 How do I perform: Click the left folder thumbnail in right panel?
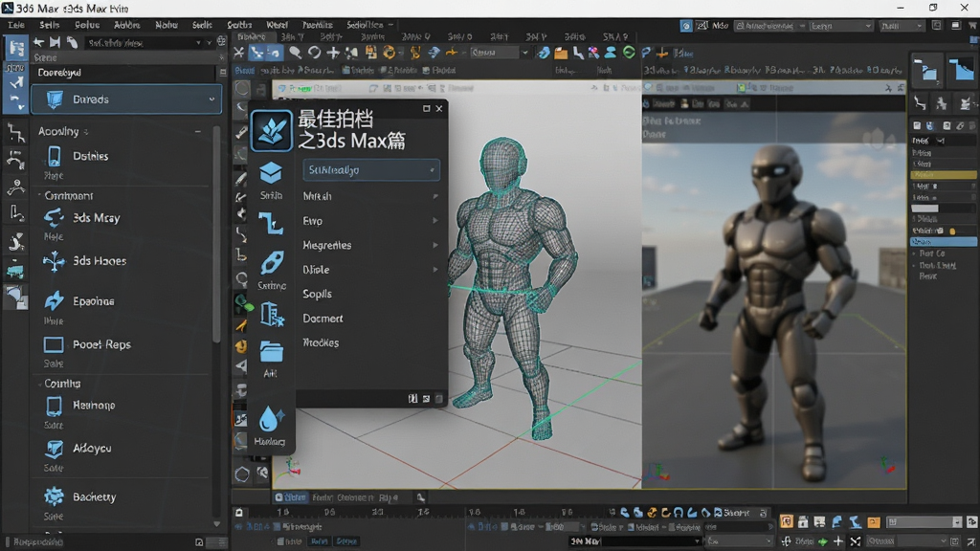point(926,72)
